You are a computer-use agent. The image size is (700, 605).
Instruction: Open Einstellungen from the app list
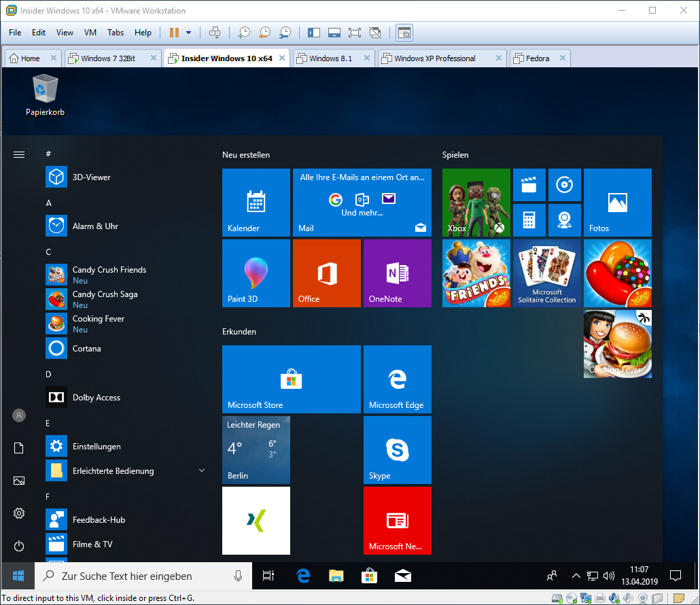pos(97,447)
